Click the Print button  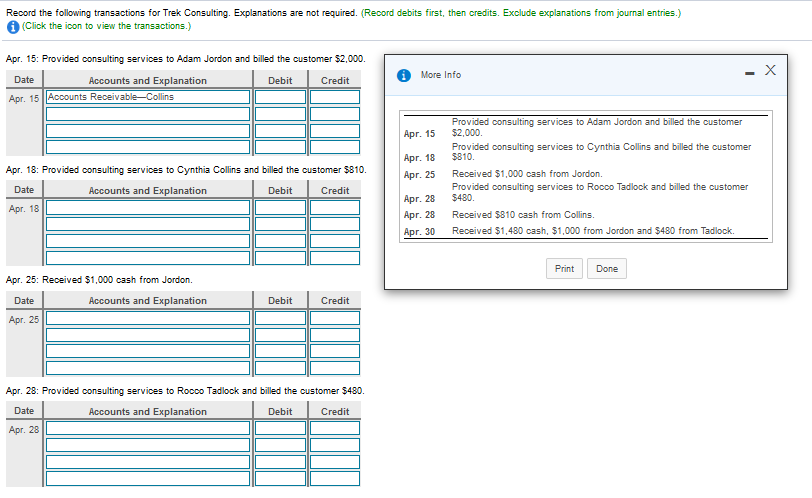click(x=564, y=269)
